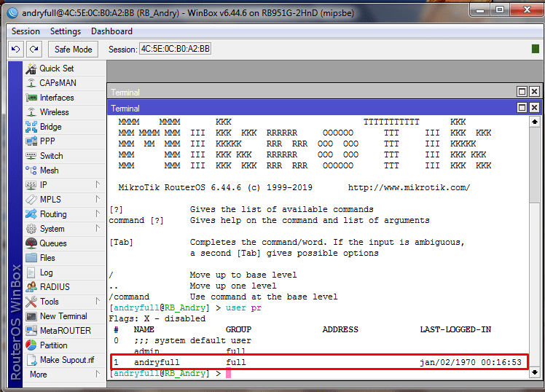Open the Files browser

point(47,258)
